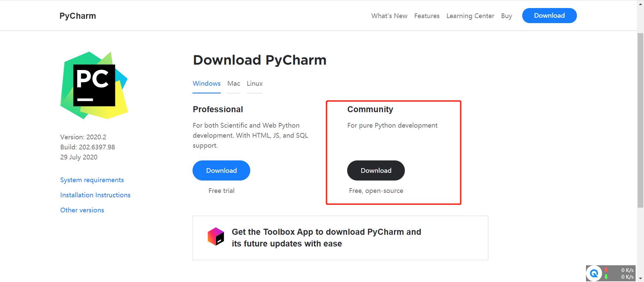
Task: Download the Professional free trial
Action: 221,170
